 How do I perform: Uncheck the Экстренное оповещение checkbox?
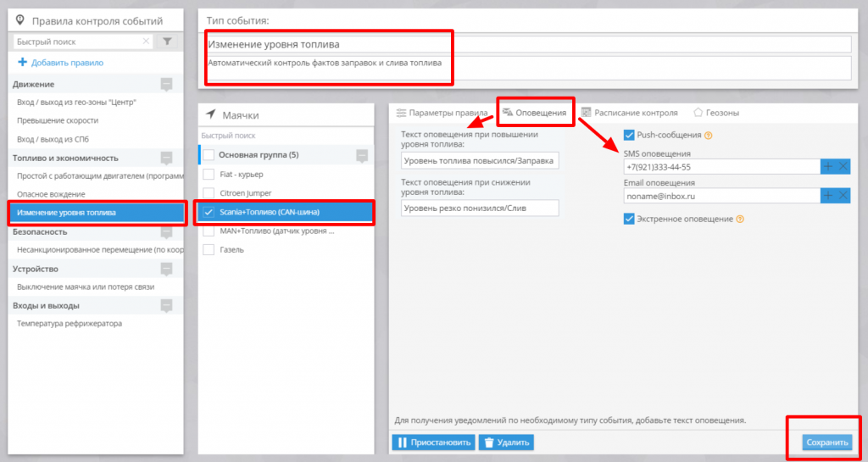pos(629,219)
